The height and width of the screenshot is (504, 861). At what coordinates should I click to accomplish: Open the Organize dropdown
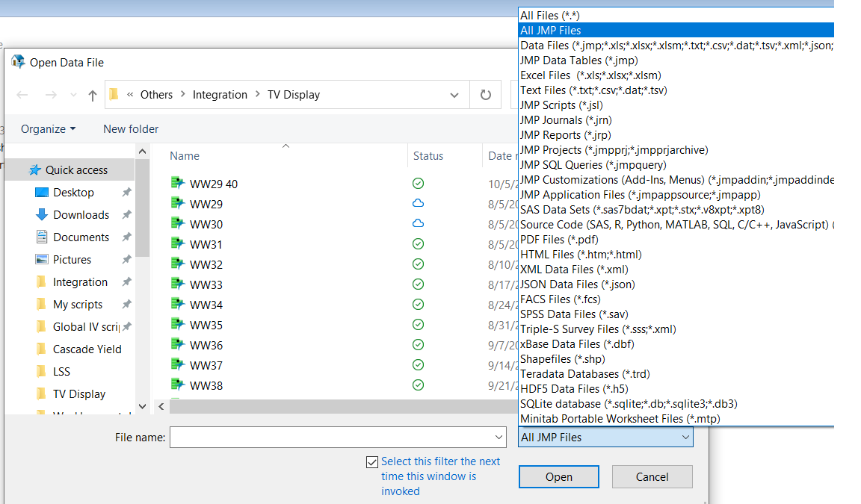click(47, 128)
